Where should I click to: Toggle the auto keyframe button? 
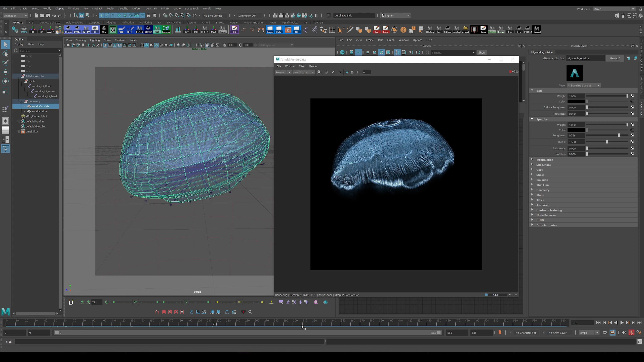(x=631, y=333)
